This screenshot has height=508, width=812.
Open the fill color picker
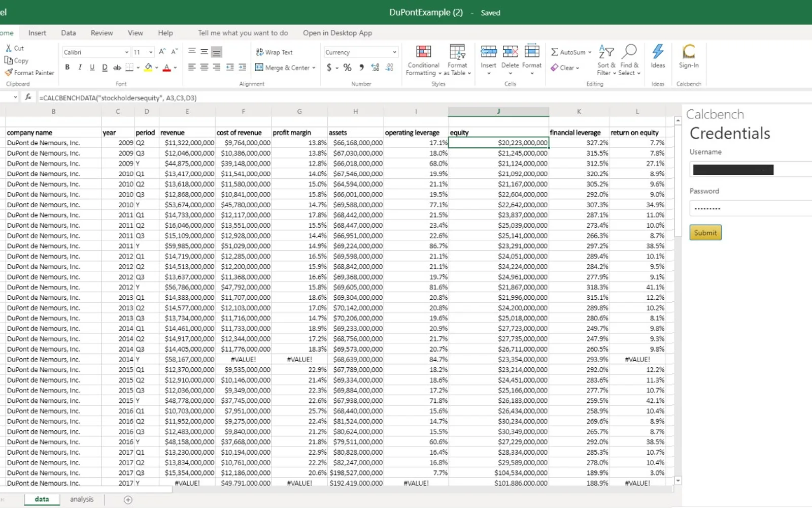(157, 68)
